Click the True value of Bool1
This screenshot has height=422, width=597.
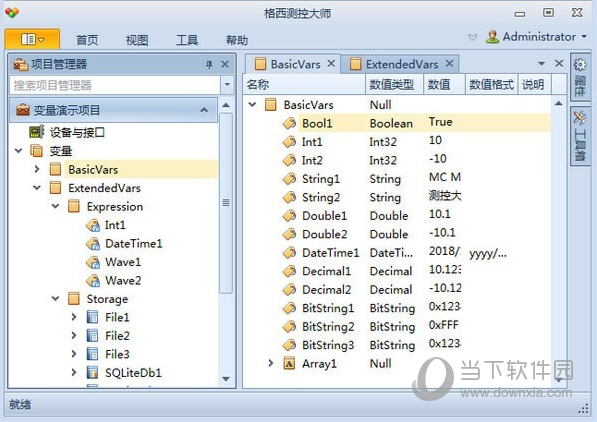click(x=441, y=122)
